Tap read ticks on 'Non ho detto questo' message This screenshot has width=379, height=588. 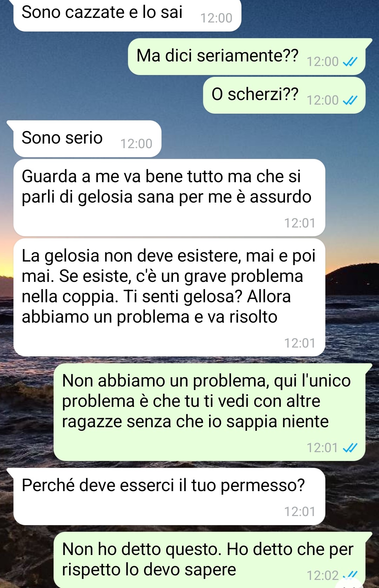click(350, 575)
